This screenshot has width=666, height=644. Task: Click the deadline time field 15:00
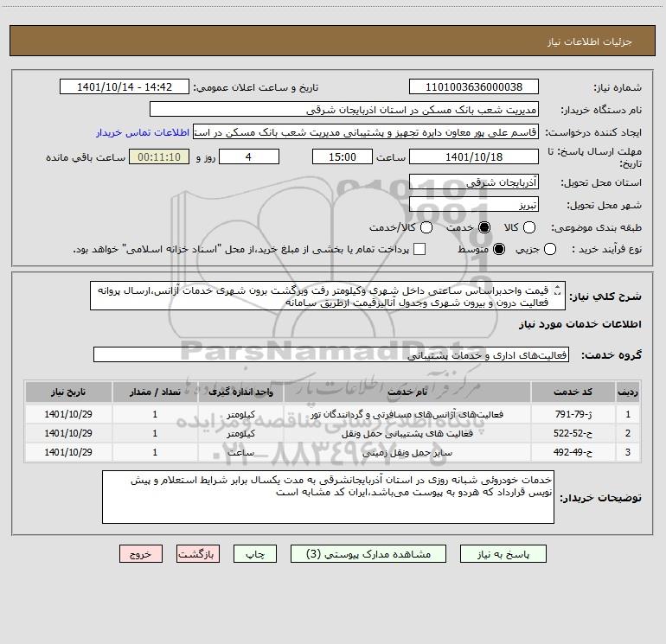343,156
